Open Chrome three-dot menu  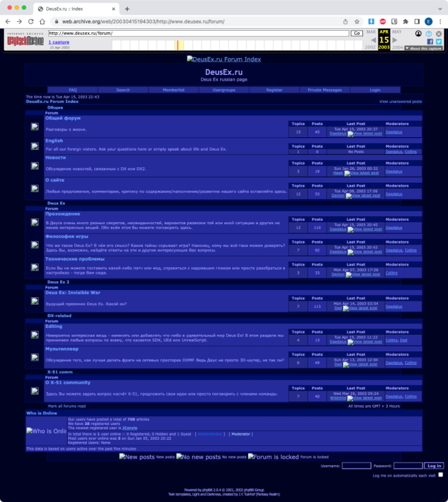pyautogui.click(x=440, y=21)
